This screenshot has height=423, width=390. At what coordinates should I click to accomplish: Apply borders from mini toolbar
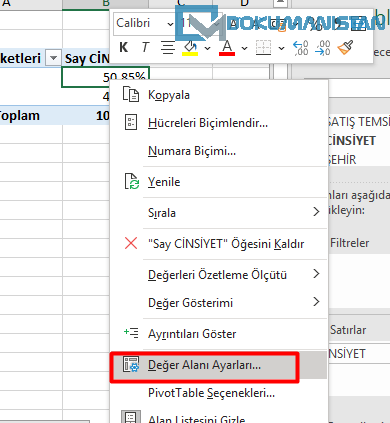(x=263, y=48)
